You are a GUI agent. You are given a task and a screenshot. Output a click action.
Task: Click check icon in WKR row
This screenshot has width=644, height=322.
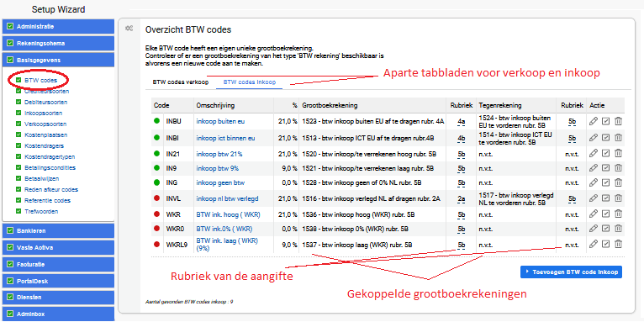tap(605, 214)
